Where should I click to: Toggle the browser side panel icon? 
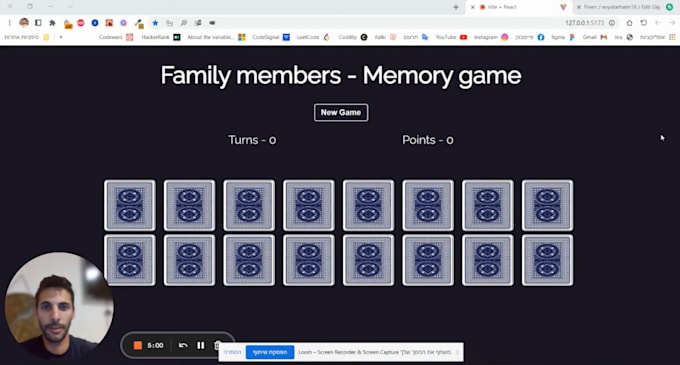(x=38, y=23)
